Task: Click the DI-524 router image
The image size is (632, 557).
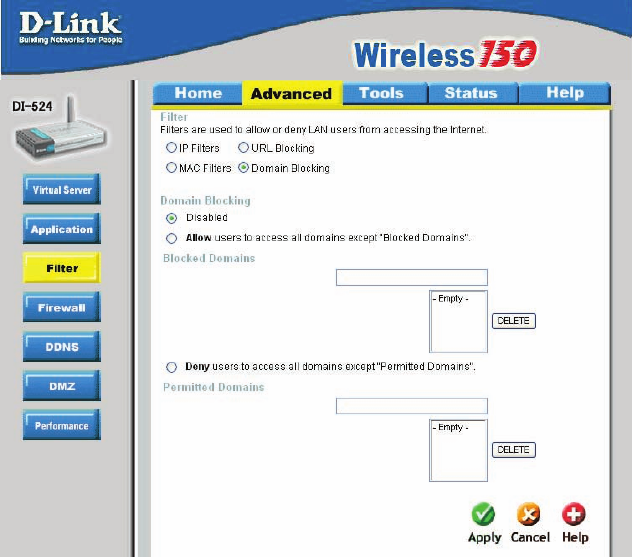Action: 61,129
